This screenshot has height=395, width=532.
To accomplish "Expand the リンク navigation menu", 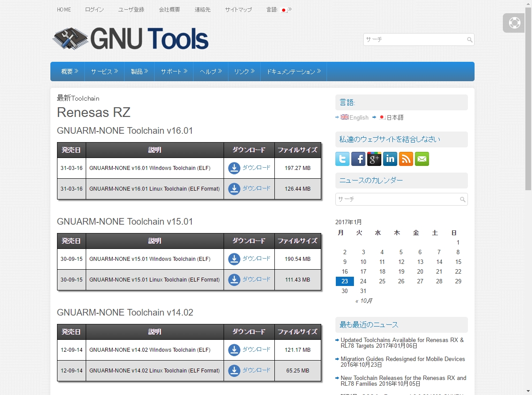I will [244, 71].
